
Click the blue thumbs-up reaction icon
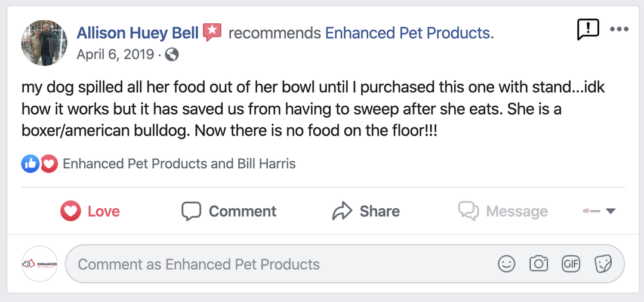30,164
